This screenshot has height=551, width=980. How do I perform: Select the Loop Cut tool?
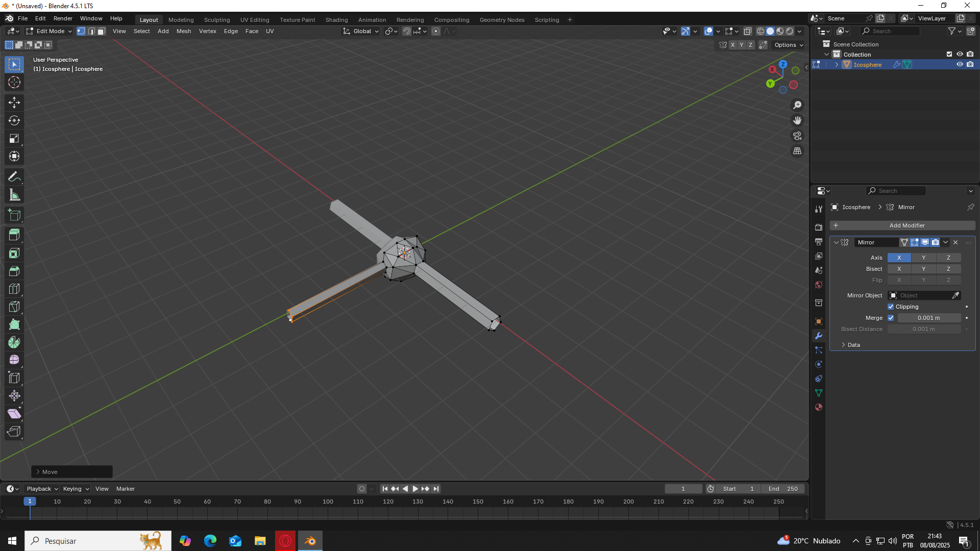click(x=14, y=289)
